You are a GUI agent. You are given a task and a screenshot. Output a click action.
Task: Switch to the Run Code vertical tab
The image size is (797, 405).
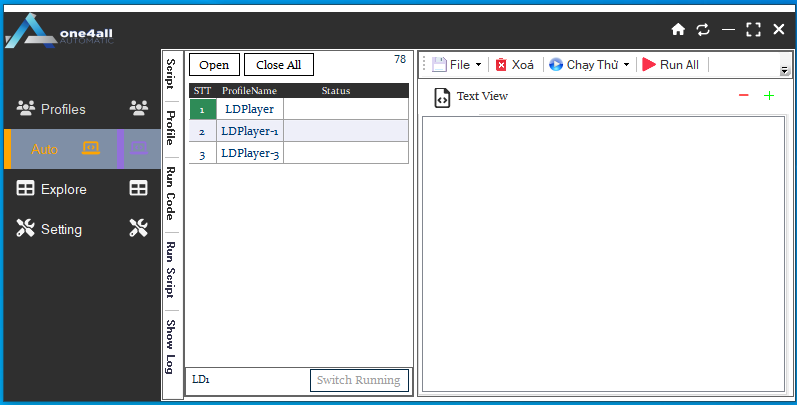(171, 193)
